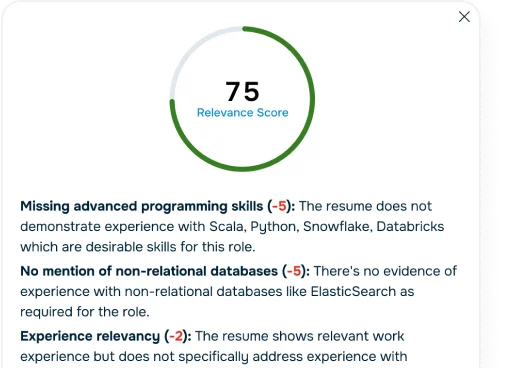This screenshot has height=368, width=505.
Task: Click the word ElasticSearch in the text
Action: pyautogui.click(x=353, y=292)
